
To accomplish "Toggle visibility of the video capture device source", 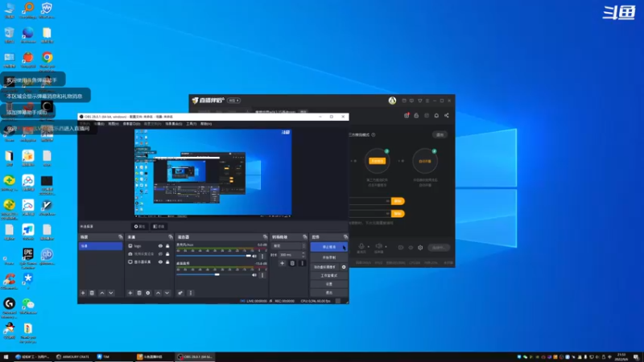I will pos(160,253).
